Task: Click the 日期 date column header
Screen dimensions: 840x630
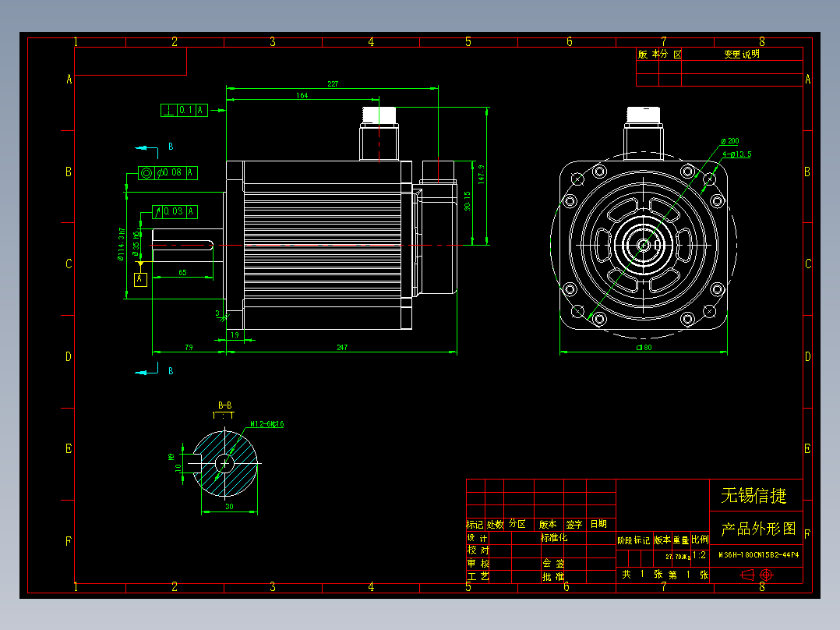Action: click(x=598, y=524)
